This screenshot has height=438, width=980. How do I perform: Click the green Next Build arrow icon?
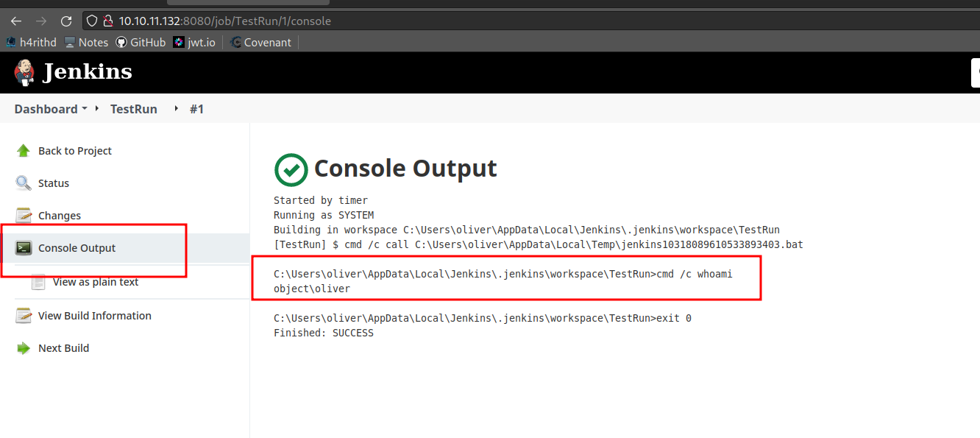click(x=24, y=348)
